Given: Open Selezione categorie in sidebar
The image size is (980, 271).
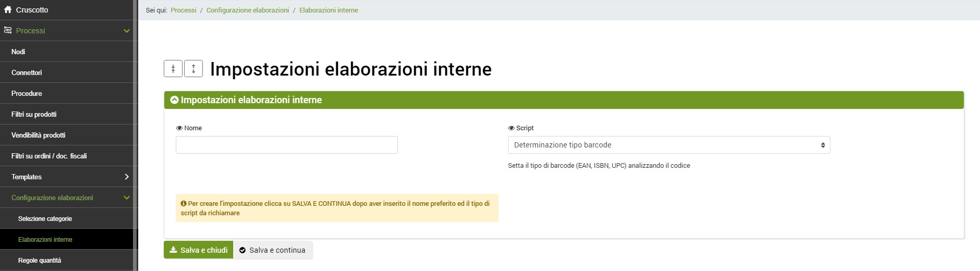Looking at the screenshot, I should click(x=45, y=218).
